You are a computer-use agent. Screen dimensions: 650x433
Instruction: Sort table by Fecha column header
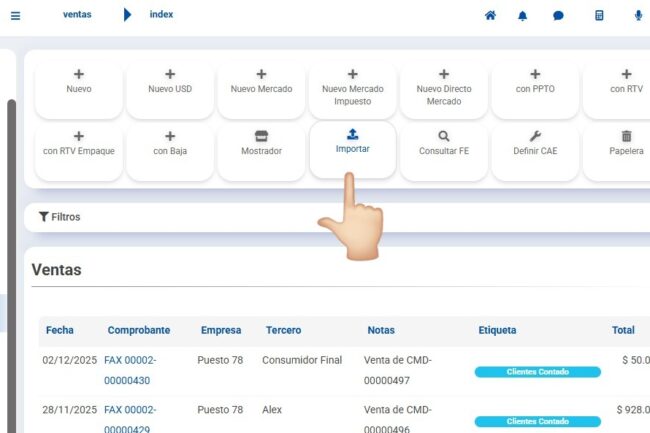(60, 330)
